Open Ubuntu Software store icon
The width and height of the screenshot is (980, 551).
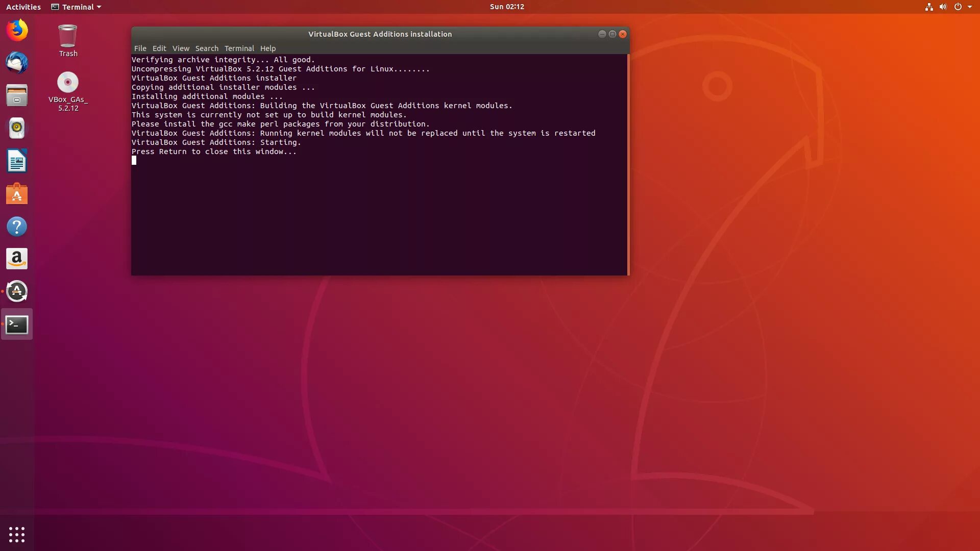[17, 194]
